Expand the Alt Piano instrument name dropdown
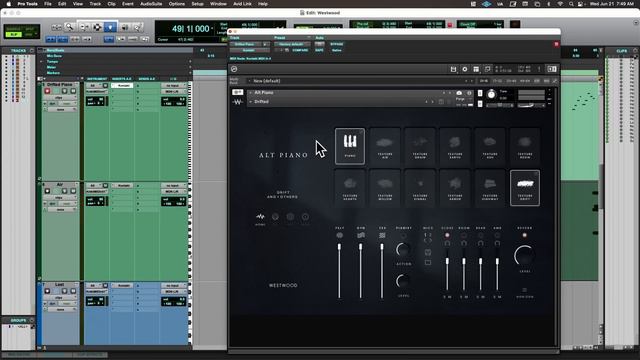Viewport: 640px width, 360px height. 251,93
